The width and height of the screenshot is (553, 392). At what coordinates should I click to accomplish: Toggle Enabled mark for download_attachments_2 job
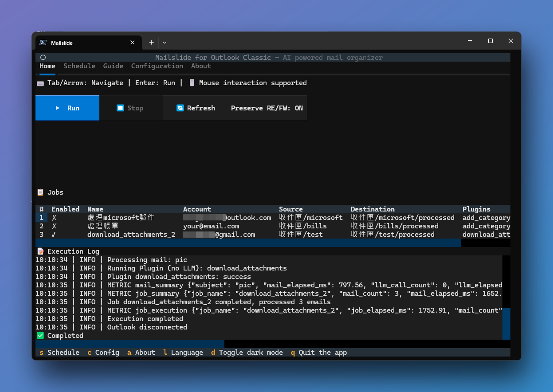(x=55, y=235)
